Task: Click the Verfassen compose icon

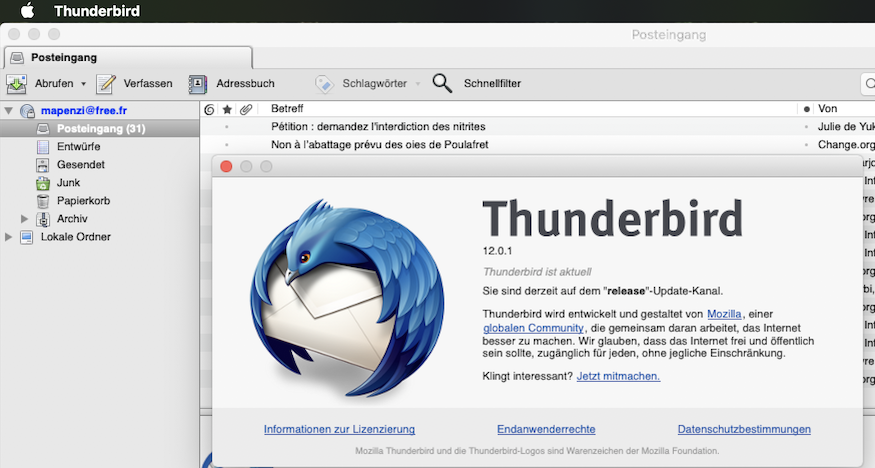Action: [106, 84]
